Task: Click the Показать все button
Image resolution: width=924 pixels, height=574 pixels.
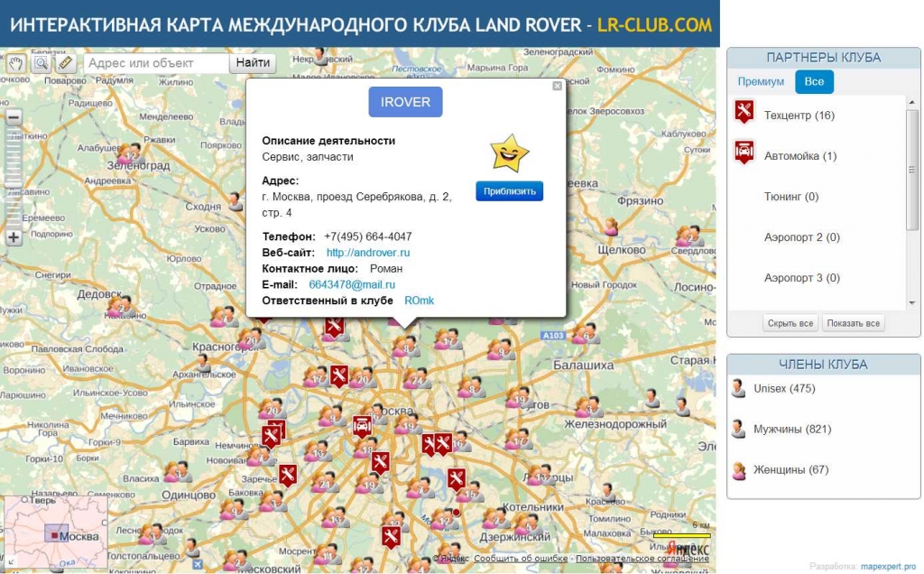Action: [854, 323]
